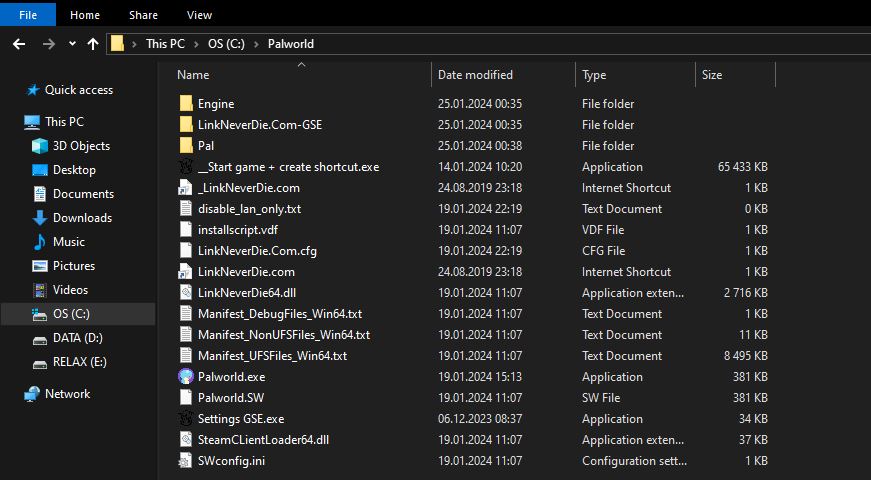
Task: Open the Share ribbon tab
Action: (143, 15)
